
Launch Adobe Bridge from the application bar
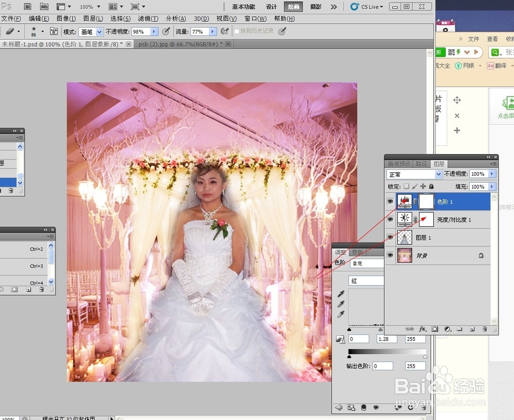click(28, 7)
